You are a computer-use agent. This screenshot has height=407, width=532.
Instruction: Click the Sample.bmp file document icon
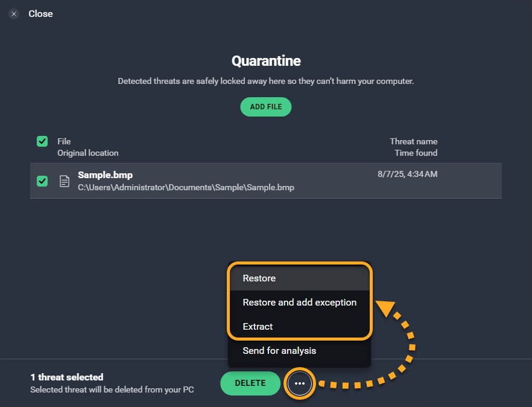pyautogui.click(x=65, y=181)
